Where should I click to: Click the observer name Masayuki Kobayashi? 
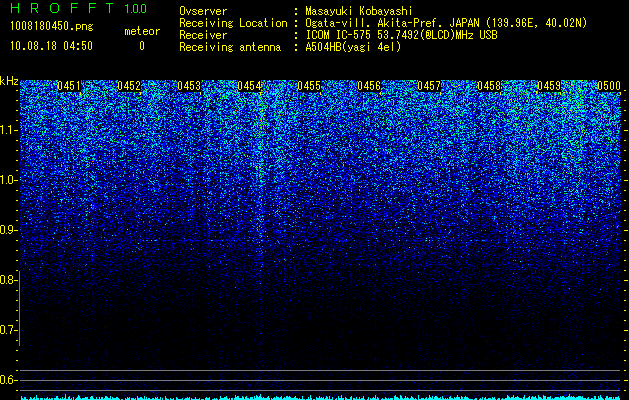(359, 11)
